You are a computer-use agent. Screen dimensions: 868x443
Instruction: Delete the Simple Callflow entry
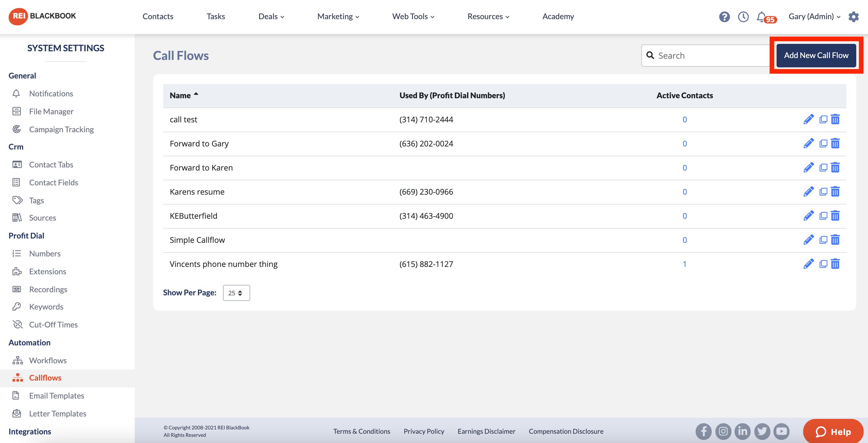coord(835,240)
